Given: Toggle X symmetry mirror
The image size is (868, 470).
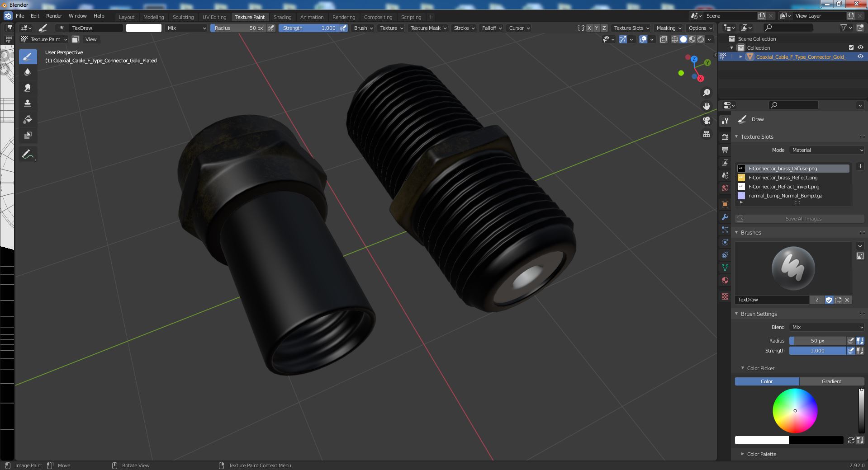Looking at the screenshot, I should (x=589, y=28).
